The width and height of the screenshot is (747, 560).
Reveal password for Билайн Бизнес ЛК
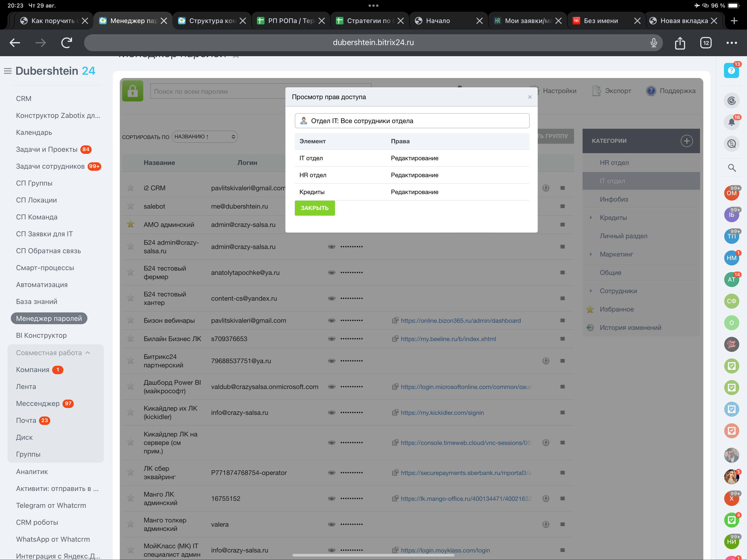[332, 339]
